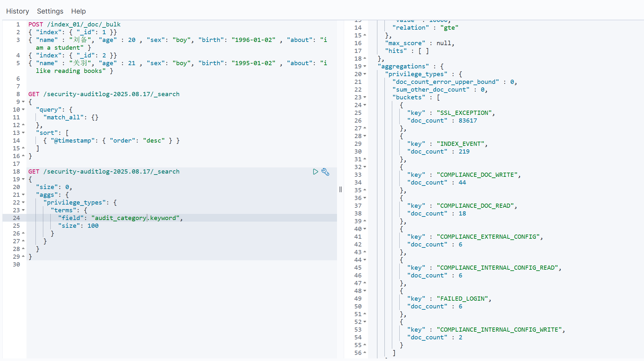Viewport: 644px width, 361px height.
Task: Collapse the query block at line 10
Action: [x=23, y=110]
